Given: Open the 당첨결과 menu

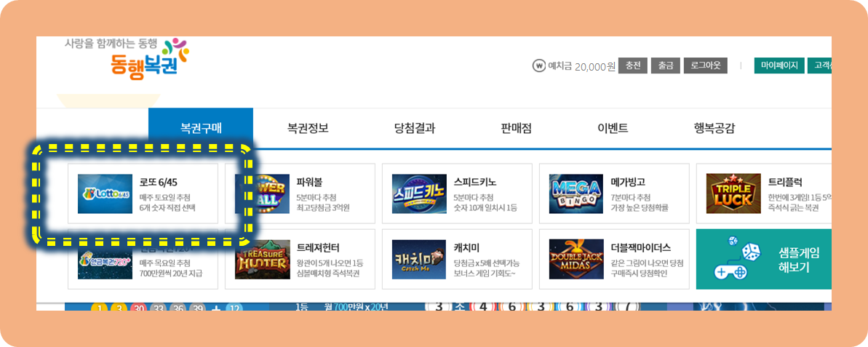Looking at the screenshot, I should pyautogui.click(x=415, y=128).
